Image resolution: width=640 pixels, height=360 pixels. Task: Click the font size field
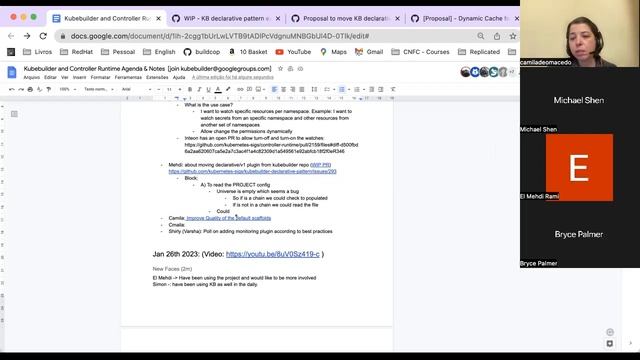click(169, 89)
